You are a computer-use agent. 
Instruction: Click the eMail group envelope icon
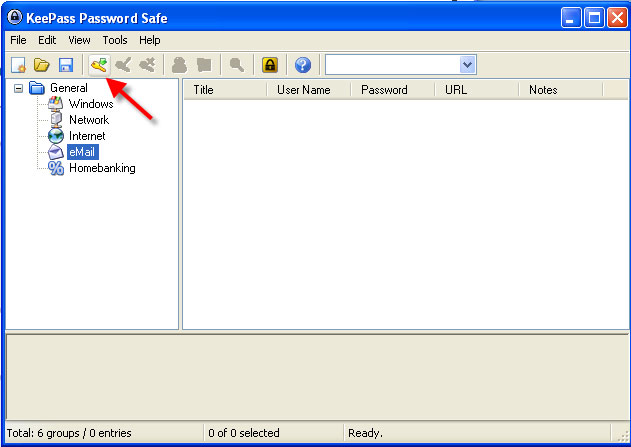pyautogui.click(x=56, y=152)
